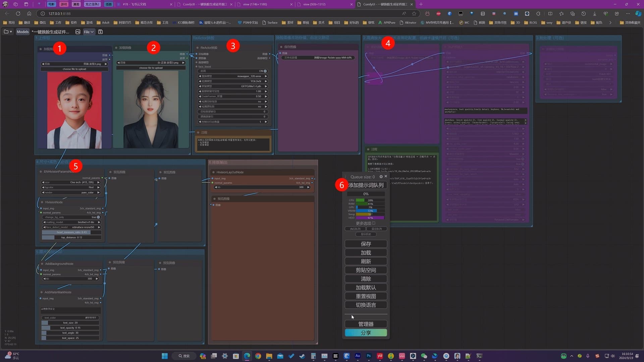Tick the 更多选项 checkbox
Image resolution: width=644 pixels, height=362 pixels.
pyautogui.click(x=374, y=223)
